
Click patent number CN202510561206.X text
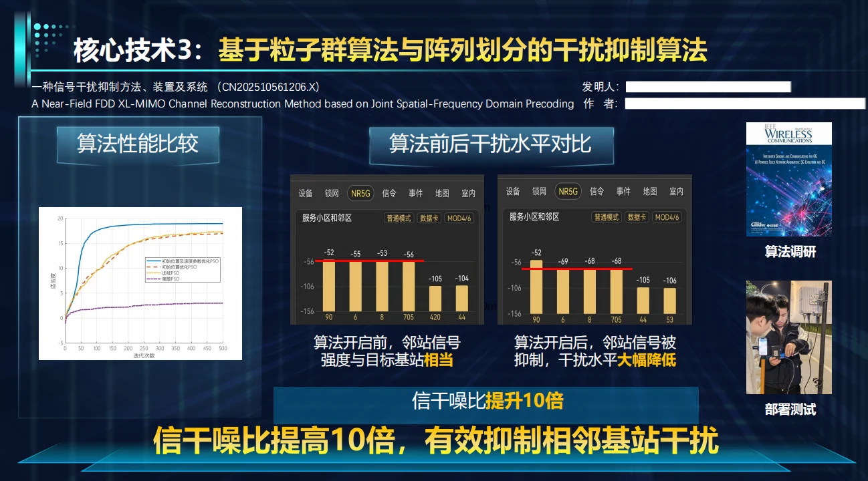269,87
